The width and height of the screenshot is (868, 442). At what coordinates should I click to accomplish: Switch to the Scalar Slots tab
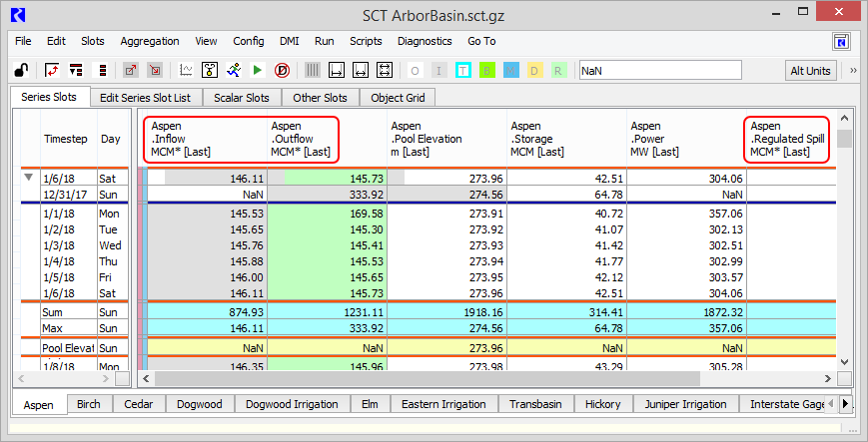pos(242,98)
